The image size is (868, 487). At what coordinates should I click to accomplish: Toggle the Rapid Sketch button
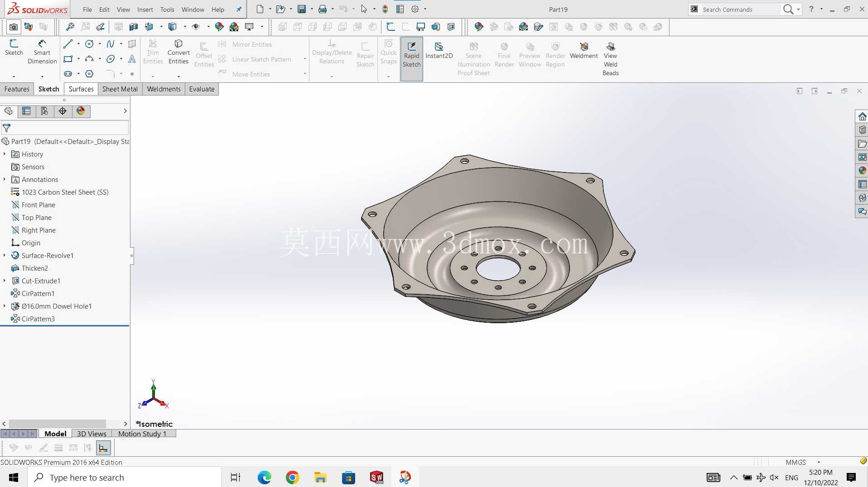point(411,59)
